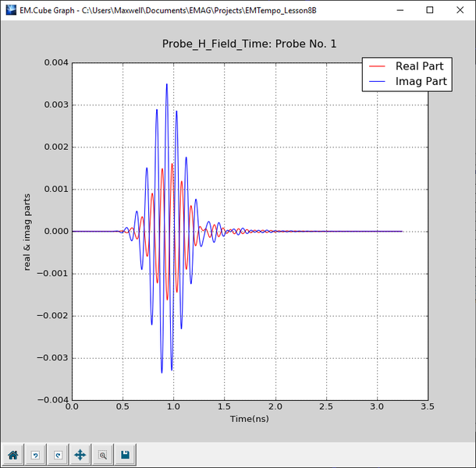
Task: Click the plot title Probe_H_Field_Time
Action: tap(249, 44)
